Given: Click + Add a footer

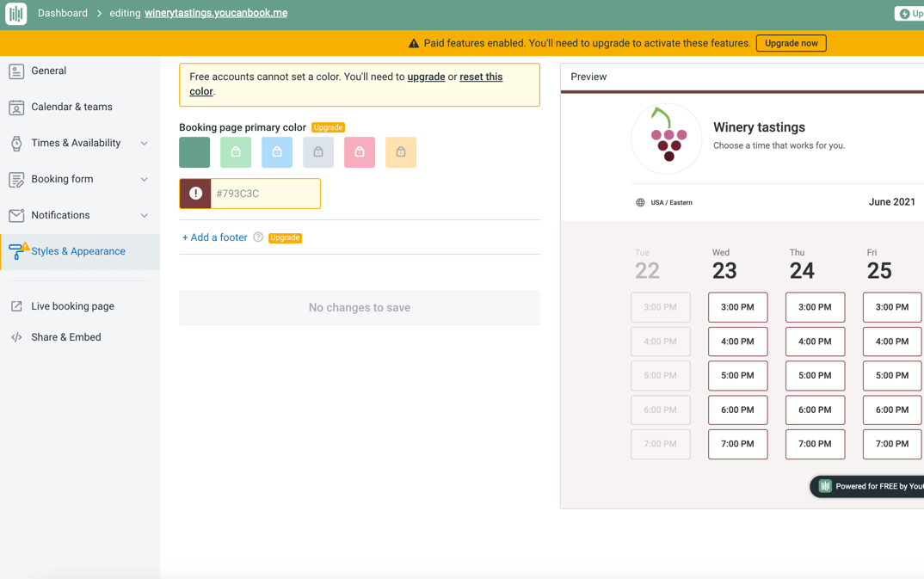Looking at the screenshot, I should [x=214, y=237].
